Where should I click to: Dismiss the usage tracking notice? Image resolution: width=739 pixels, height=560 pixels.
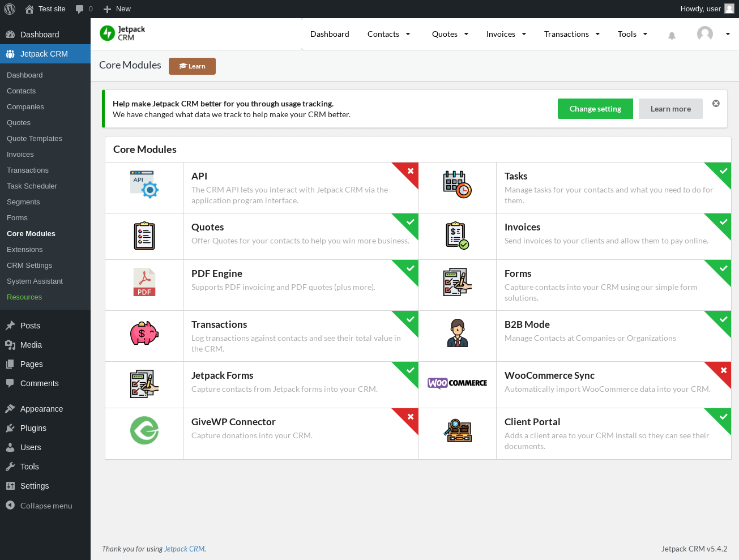click(716, 103)
